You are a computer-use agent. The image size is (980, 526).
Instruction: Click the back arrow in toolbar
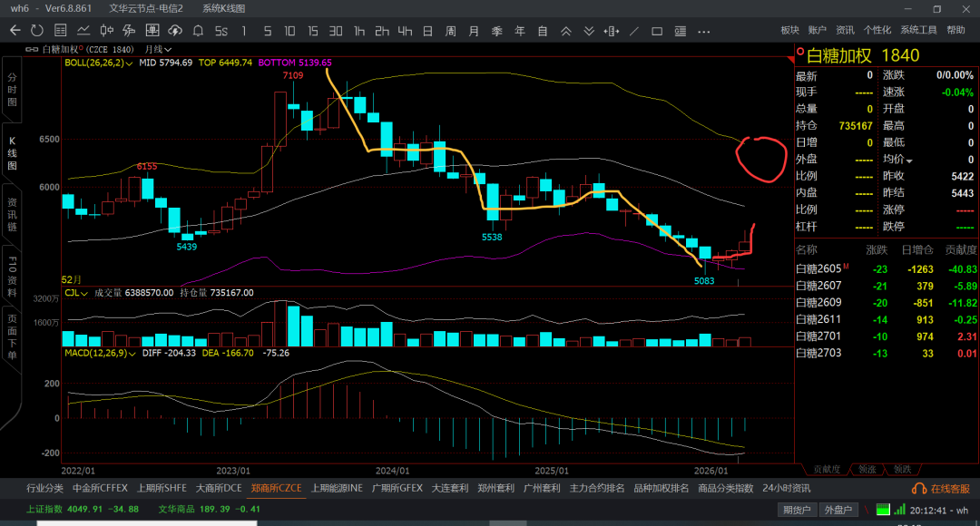(15, 31)
